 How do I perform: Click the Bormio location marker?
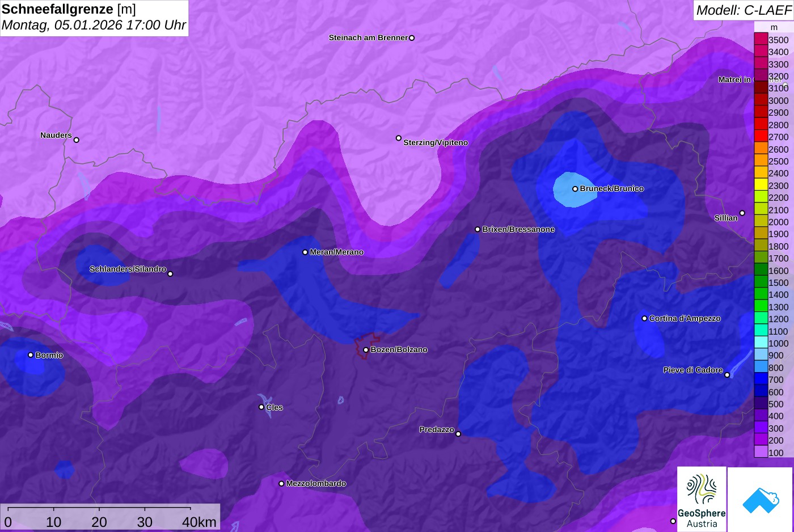pyautogui.click(x=31, y=355)
